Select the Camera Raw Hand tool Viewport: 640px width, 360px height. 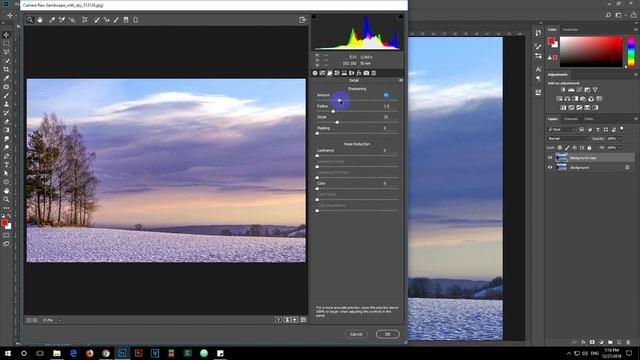click(x=40, y=20)
